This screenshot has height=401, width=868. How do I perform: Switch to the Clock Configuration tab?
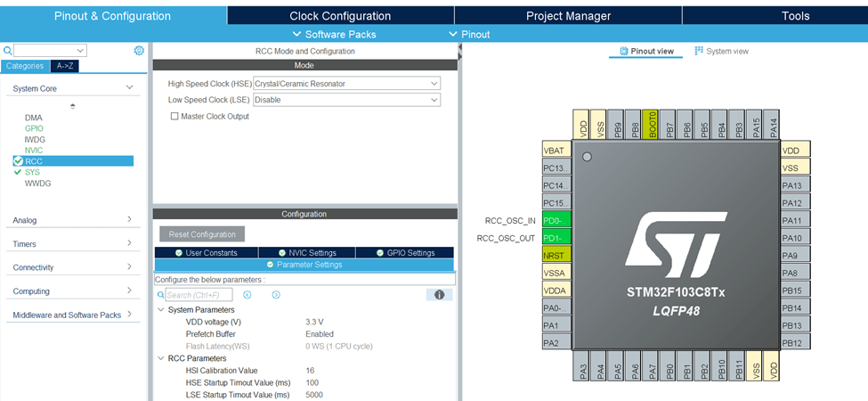340,16
